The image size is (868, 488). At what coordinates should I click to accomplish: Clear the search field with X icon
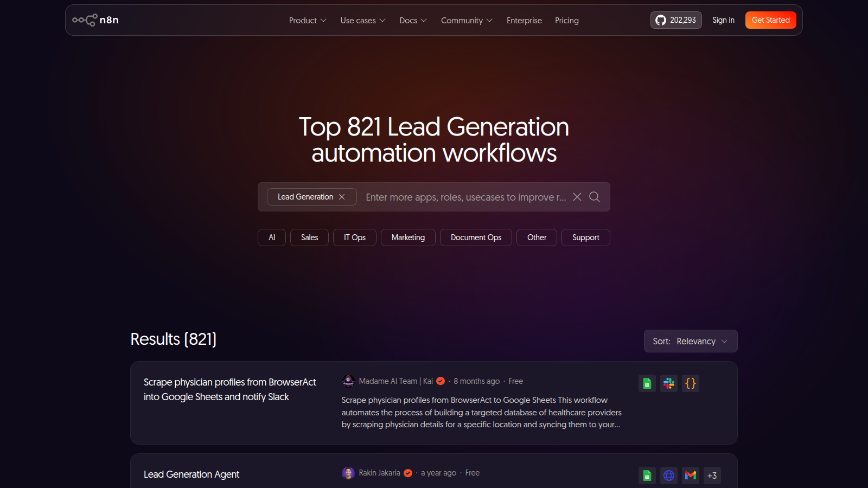point(577,197)
